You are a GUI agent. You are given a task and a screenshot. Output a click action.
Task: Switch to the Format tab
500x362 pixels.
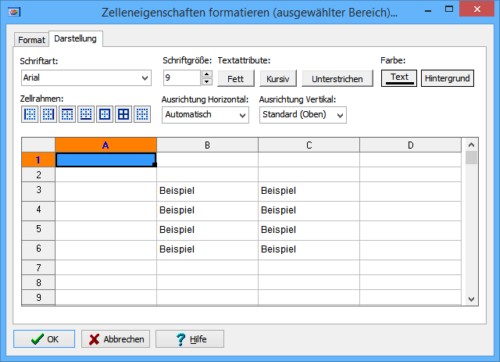coord(32,40)
